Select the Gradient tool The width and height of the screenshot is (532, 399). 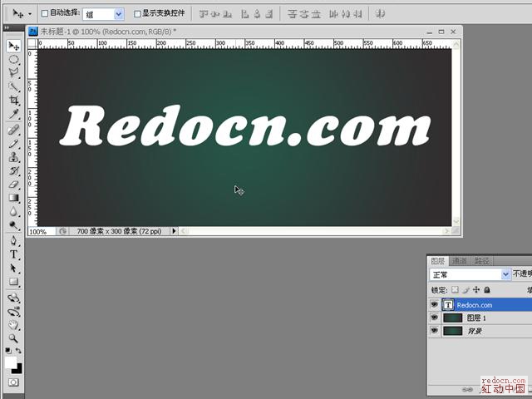(x=14, y=198)
